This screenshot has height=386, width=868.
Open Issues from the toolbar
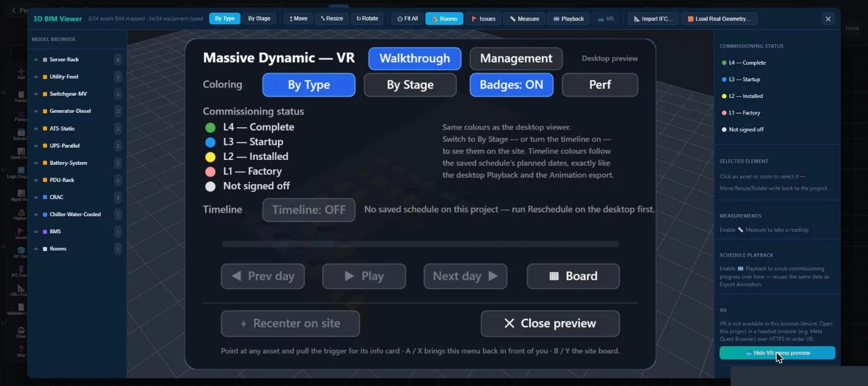(x=483, y=19)
